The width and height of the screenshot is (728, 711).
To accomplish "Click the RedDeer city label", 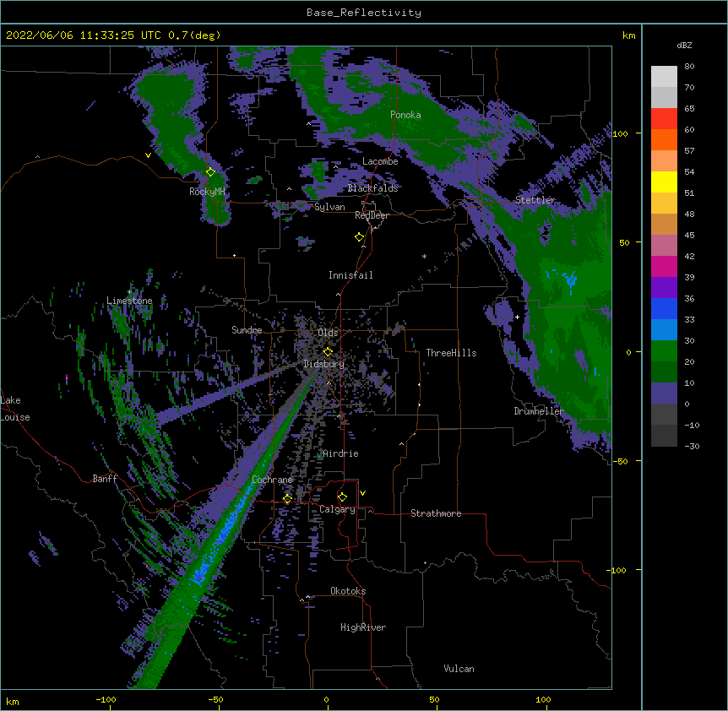I will (x=372, y=215).
